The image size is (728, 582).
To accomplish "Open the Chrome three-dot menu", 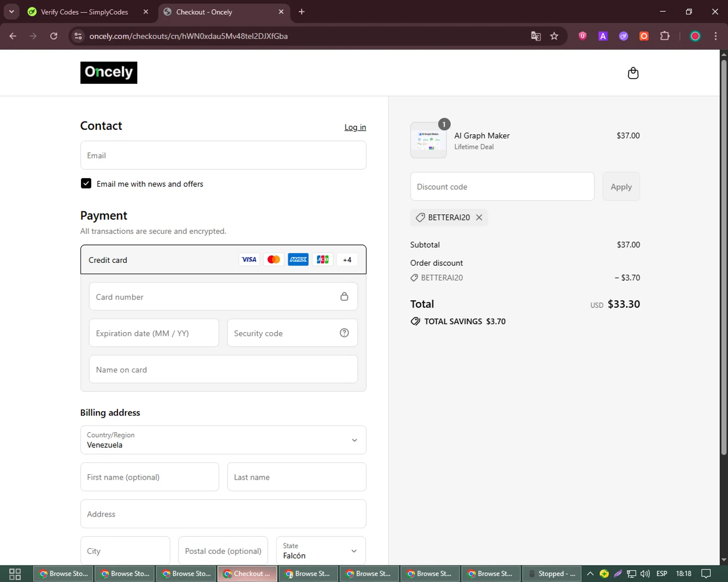I will tap(715, 36).
